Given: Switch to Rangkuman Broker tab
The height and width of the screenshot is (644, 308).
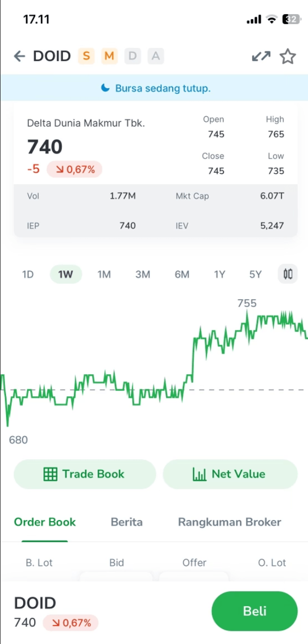Looking at the screenshot, I should (229, 522).
